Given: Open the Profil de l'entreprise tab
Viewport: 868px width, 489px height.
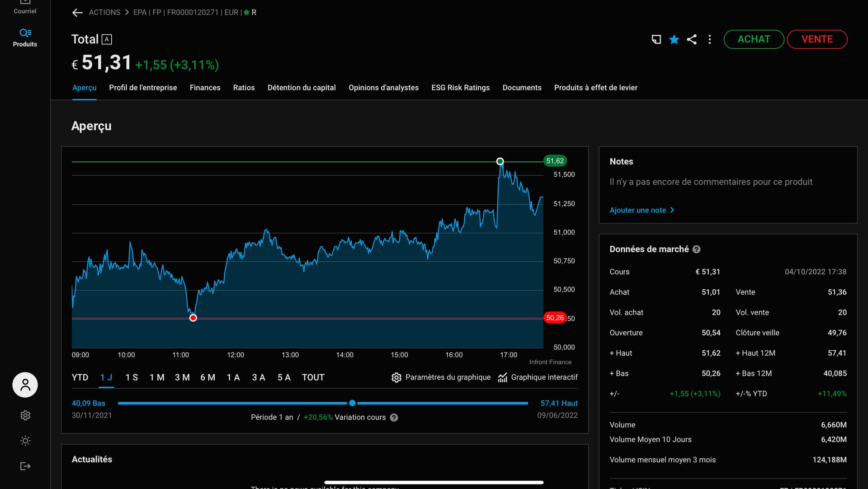Looking at the screenshot, I should point(143,88).
